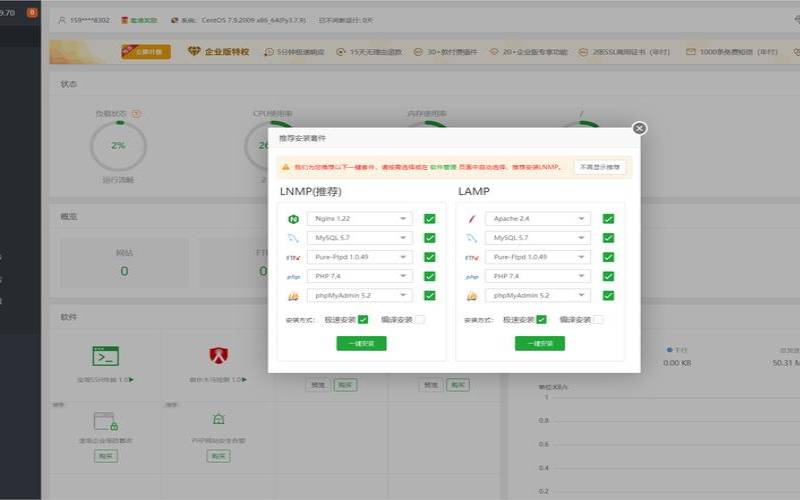Open the LNMP Pure-Ftpd 1.0.49 dropdown
The image size is (800, 500).
[x=359, y=257]
